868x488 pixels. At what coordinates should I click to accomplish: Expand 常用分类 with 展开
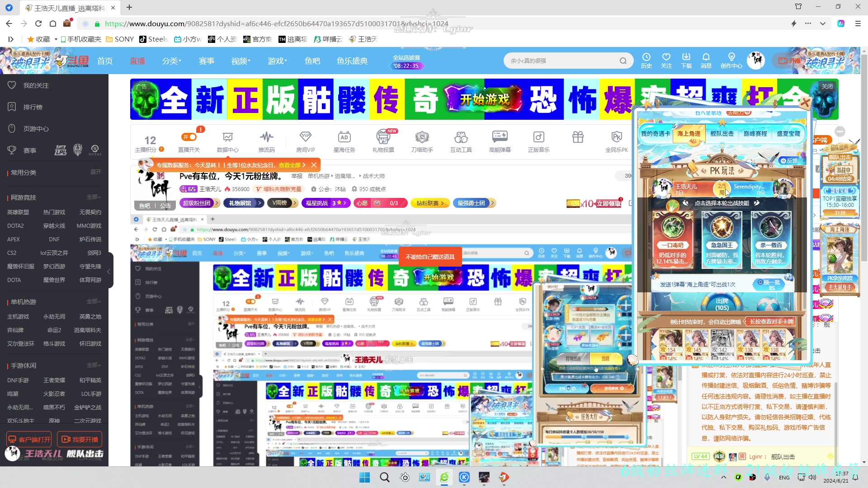(x=96, y=172)
